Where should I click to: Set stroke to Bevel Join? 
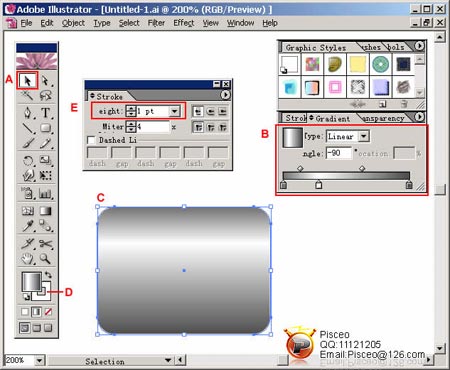223,127
